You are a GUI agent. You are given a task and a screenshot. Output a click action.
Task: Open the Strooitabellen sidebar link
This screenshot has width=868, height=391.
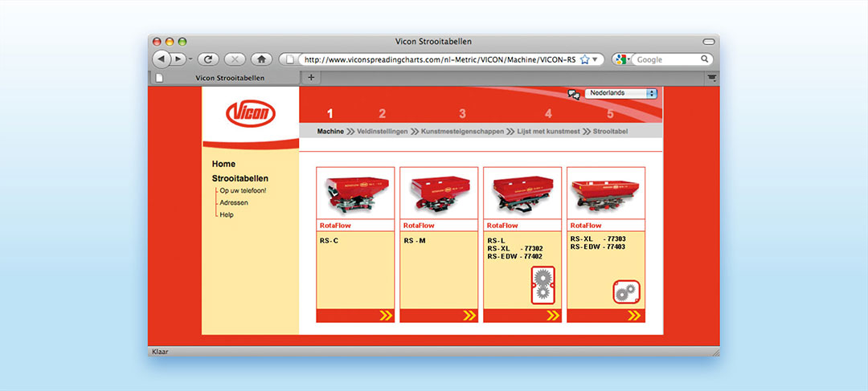pyautogui.click(x=240, y=178)
